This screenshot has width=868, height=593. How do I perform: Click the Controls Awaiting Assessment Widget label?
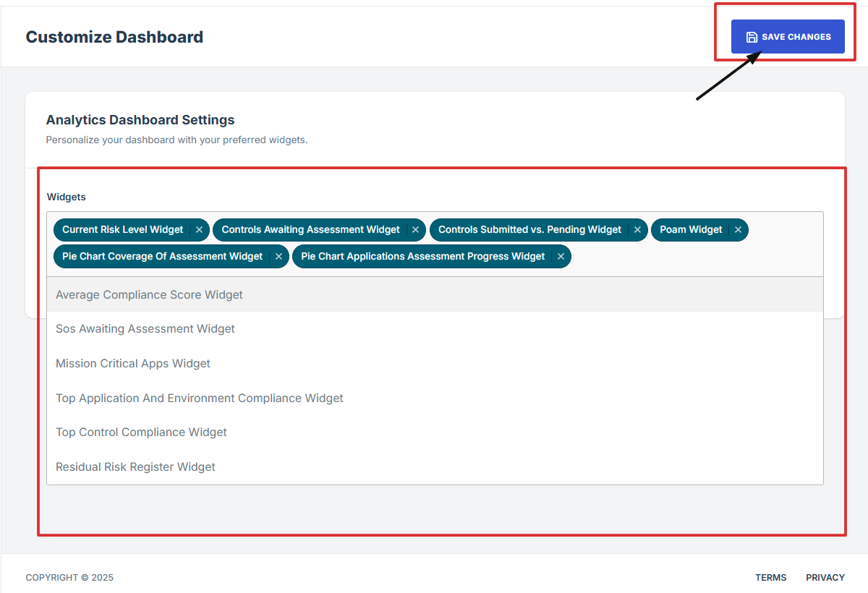click(x=310, y=230)
